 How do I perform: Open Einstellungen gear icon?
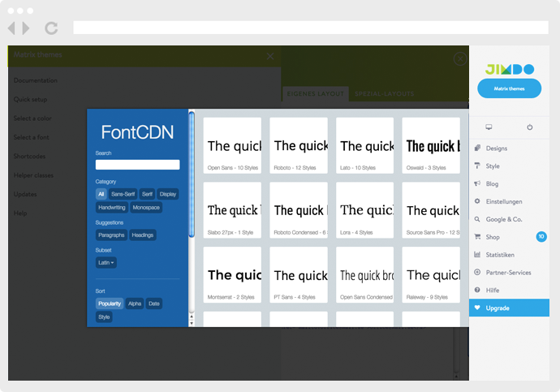[477, 201]
